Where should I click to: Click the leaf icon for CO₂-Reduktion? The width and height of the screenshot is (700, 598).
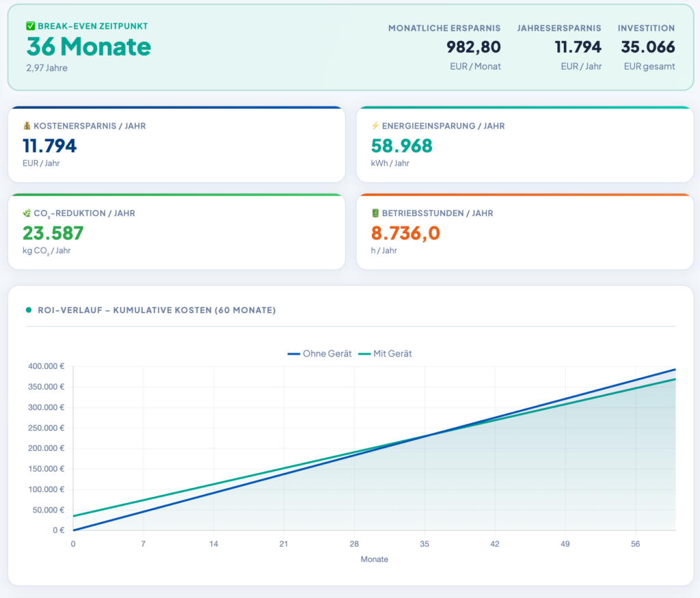(27, 214)
